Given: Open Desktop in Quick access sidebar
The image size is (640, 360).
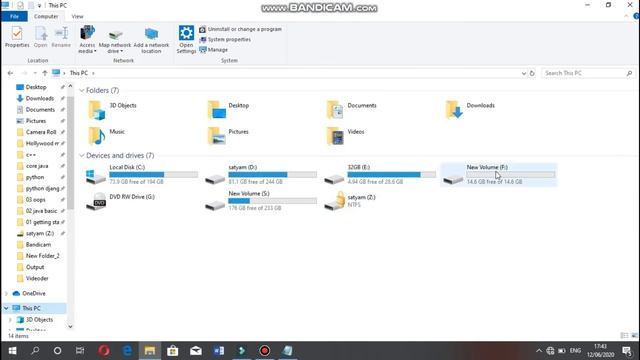Looking at the screenshot, I should tap(36, 87).
